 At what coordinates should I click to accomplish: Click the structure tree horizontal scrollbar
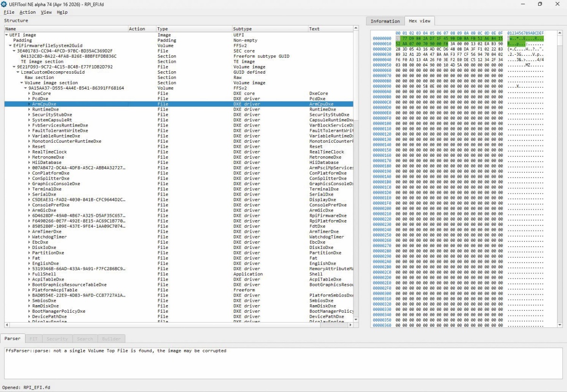(x=179, y=325)
